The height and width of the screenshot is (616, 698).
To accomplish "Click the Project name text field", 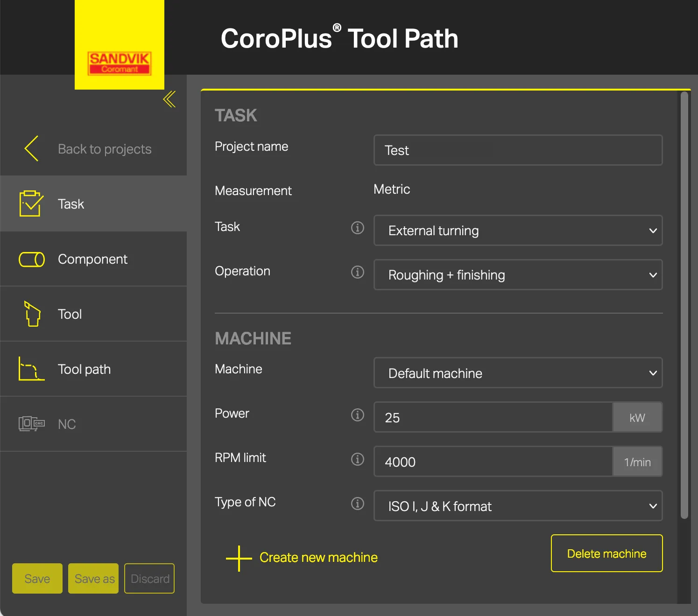I will (x=518, y=150).
